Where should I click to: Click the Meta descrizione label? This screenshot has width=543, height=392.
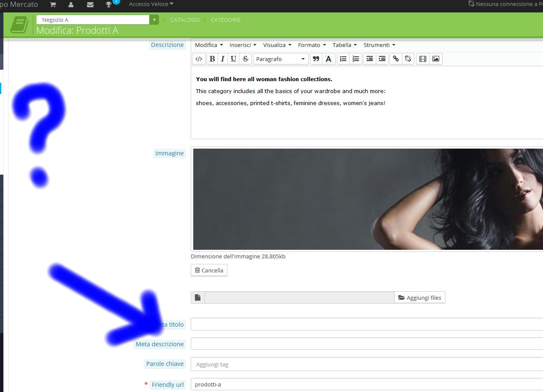tap(160, 344)
